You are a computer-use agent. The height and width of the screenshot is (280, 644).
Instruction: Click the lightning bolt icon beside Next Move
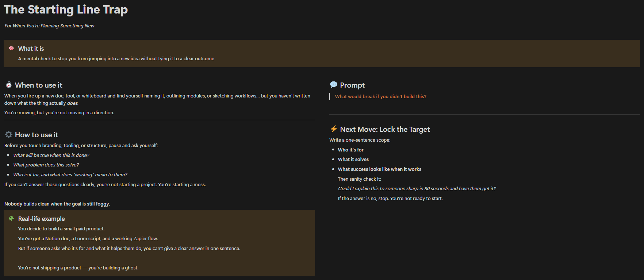click(334, 129)
